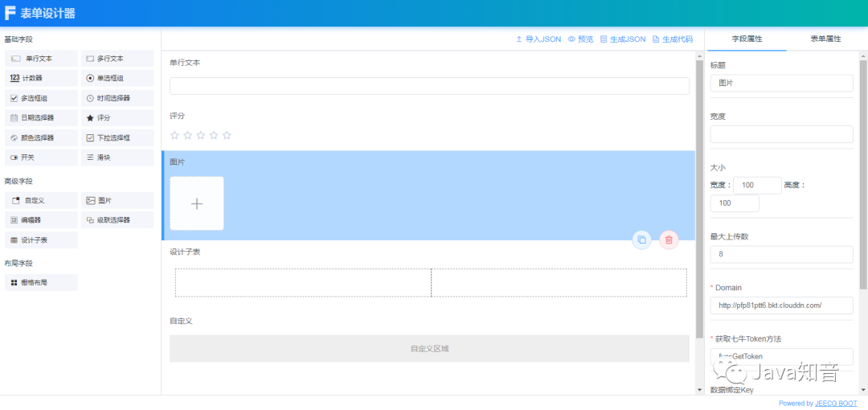Click the date picker calendar icon

tap(14, 117)
